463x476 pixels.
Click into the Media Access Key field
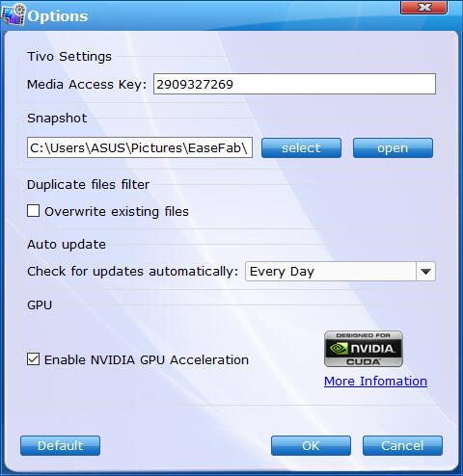[x=294, y=84]
